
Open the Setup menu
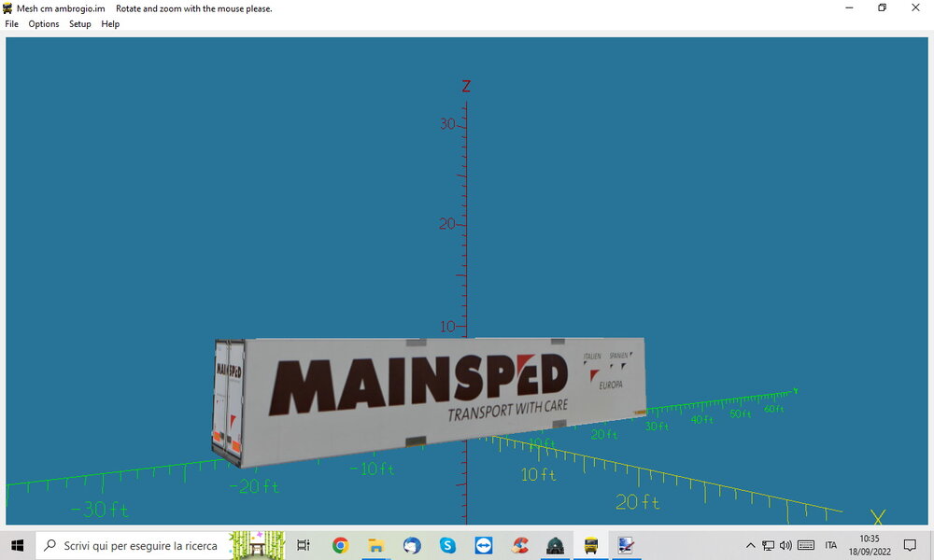click(79, 24)
